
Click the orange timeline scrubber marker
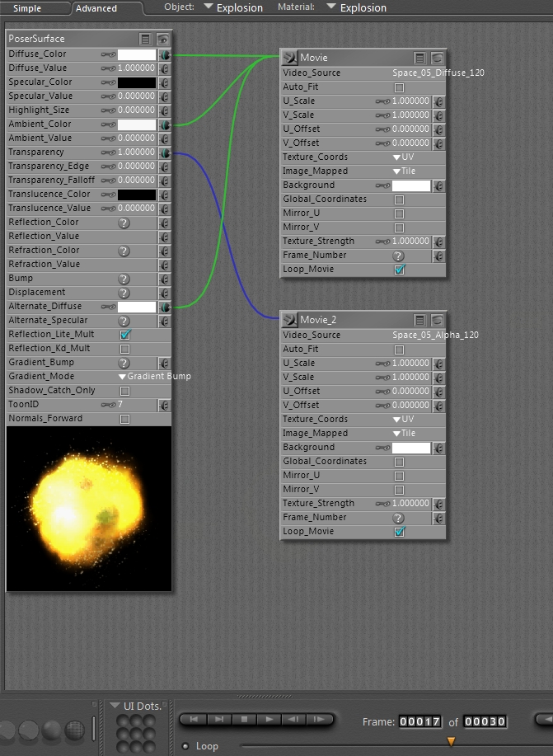[x=452, y=741]
